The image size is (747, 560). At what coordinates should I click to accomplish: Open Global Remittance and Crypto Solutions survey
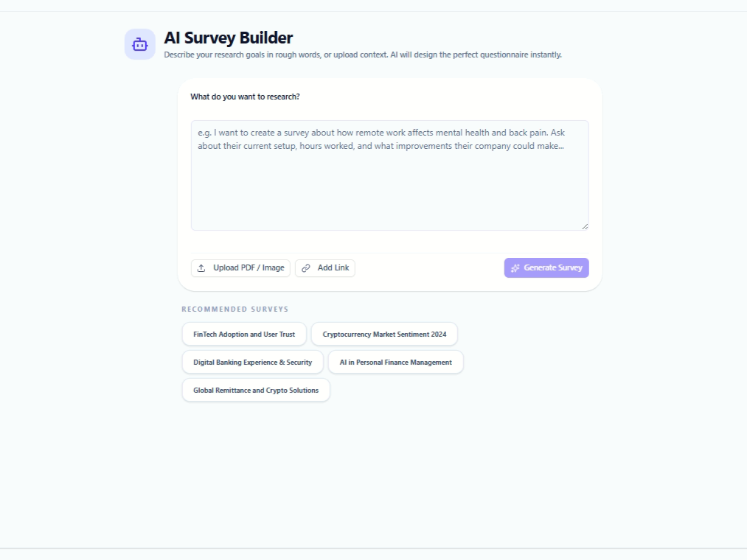coord(256,391)
